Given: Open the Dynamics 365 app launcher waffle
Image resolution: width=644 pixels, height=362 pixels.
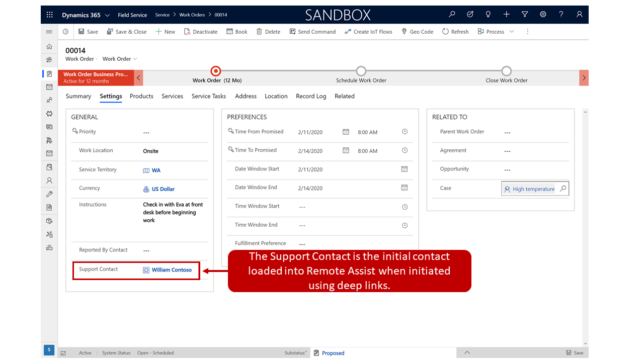Looking at the screenshot, I should point(49,15).
